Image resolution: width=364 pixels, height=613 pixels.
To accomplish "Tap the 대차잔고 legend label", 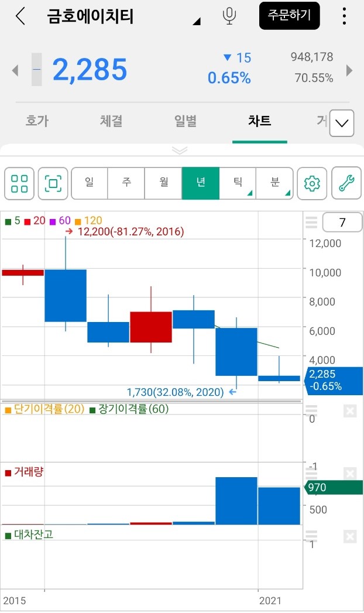I will (29, 535).
